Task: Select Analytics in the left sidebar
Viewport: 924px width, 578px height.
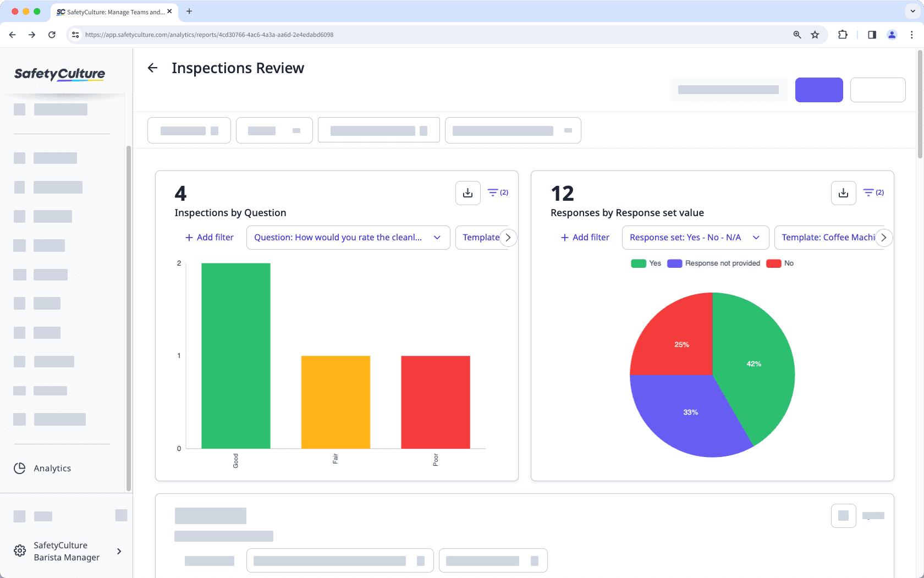Action: [52, 468]
